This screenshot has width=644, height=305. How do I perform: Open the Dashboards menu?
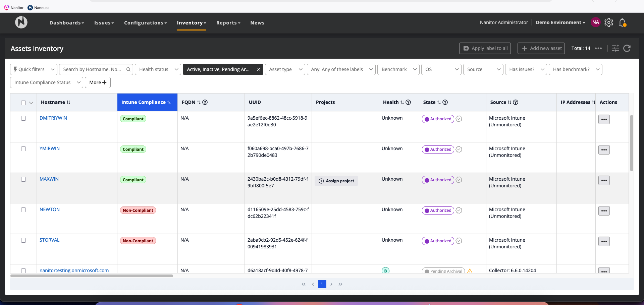point(67,23)
